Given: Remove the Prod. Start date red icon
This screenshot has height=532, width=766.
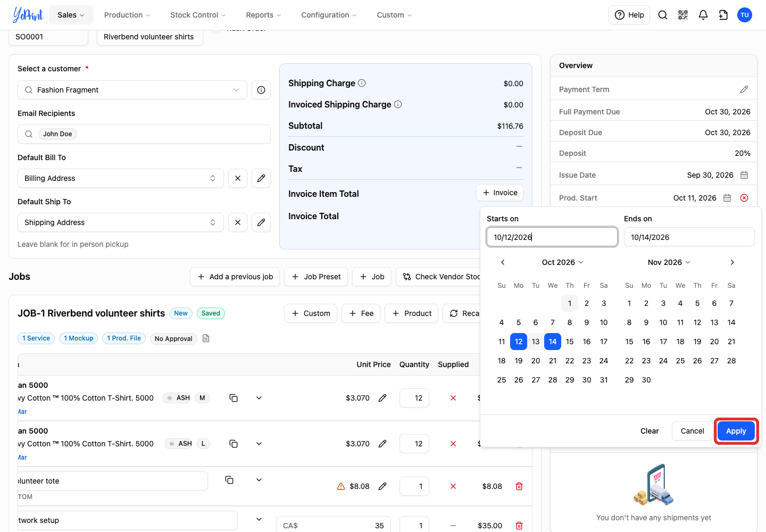Looking at the screenshot, I should [x=744, y=198].
